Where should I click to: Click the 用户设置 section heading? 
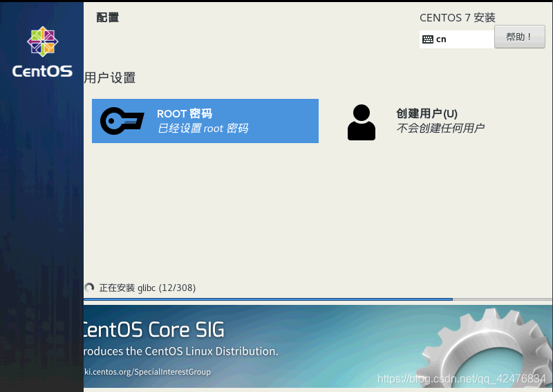pyautogui.click(x=110, y=78)
